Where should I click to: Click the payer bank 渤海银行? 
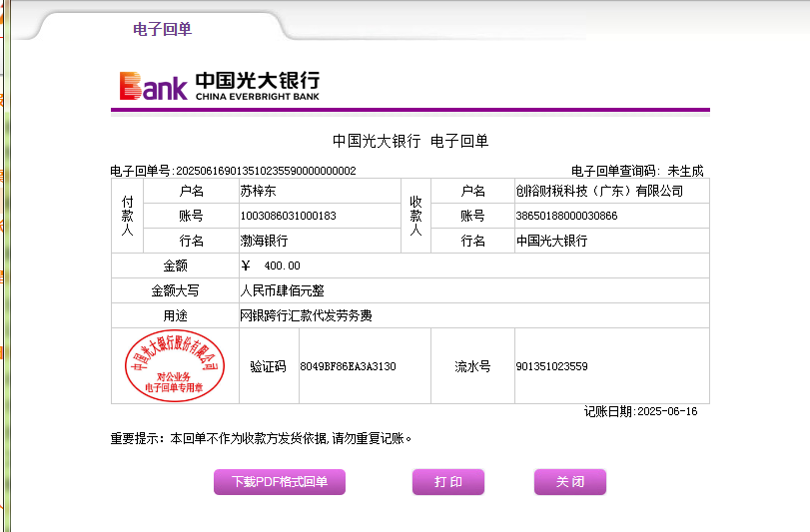[264, 241]
